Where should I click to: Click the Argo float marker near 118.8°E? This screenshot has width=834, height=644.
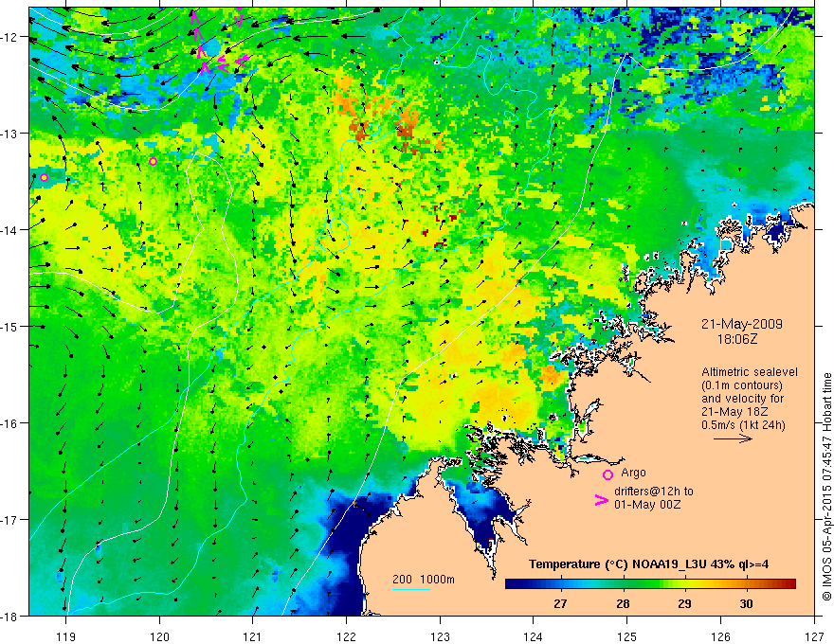pyautogui.click(x=45, y=177)
